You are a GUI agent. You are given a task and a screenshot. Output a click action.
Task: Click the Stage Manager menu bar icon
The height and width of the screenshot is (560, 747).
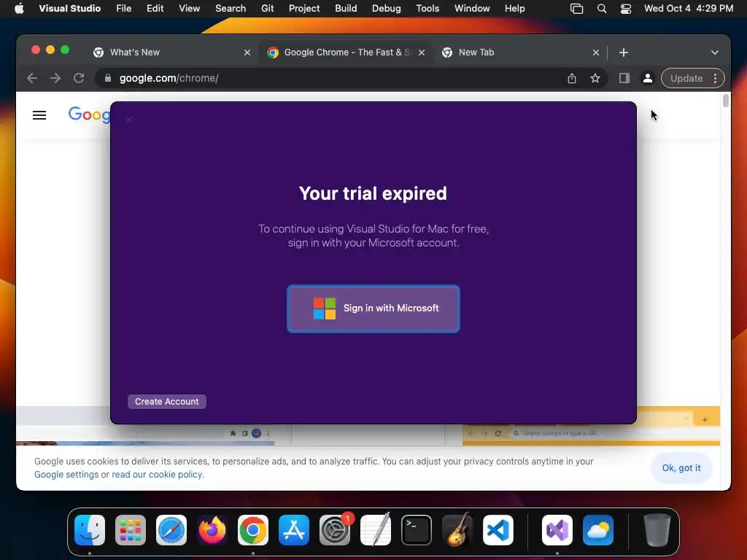576,9
